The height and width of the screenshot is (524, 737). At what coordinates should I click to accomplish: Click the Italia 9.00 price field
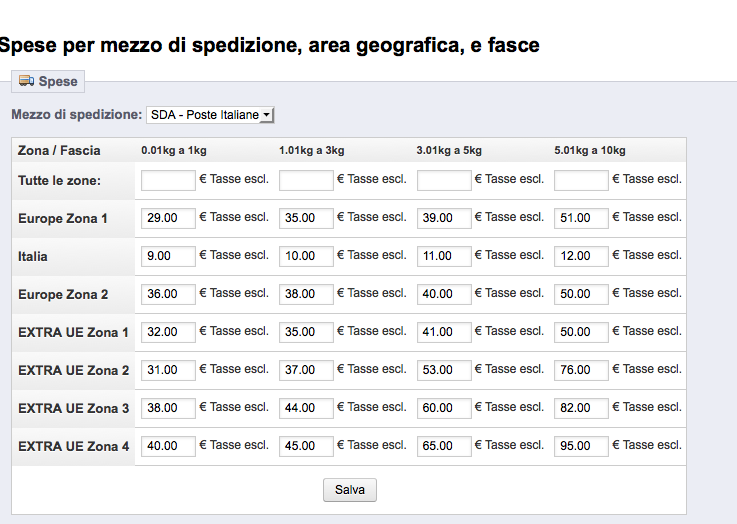168,256
